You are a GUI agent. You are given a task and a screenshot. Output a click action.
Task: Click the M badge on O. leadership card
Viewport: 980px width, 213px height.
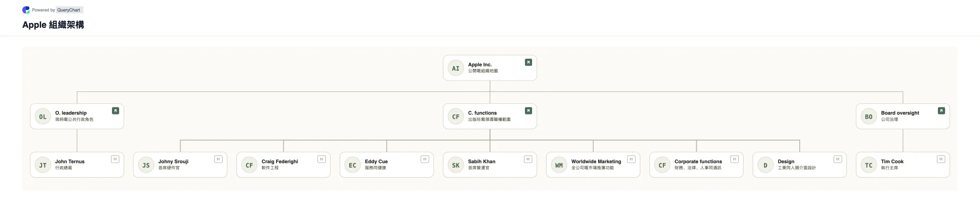(115, 111)
